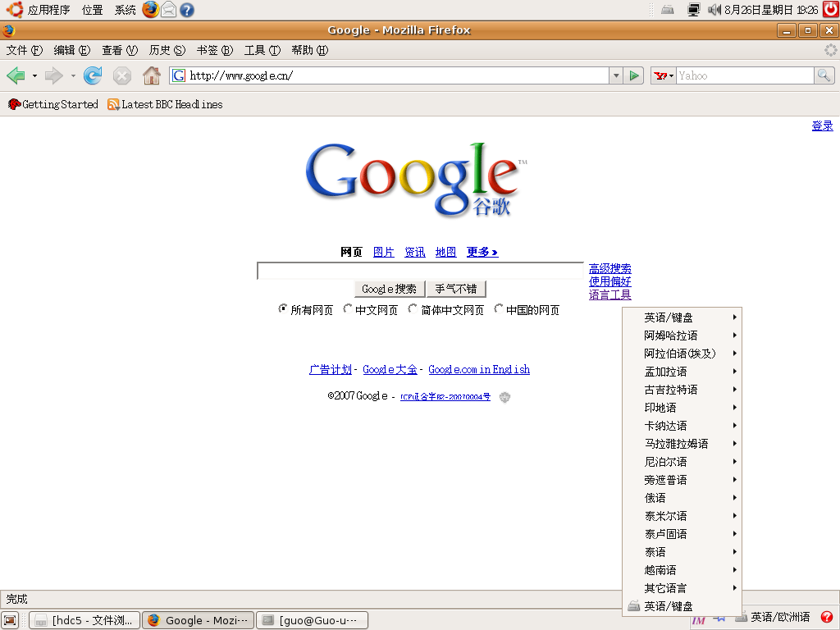
Task: Open the help icon in top panel
Action: 187,10
